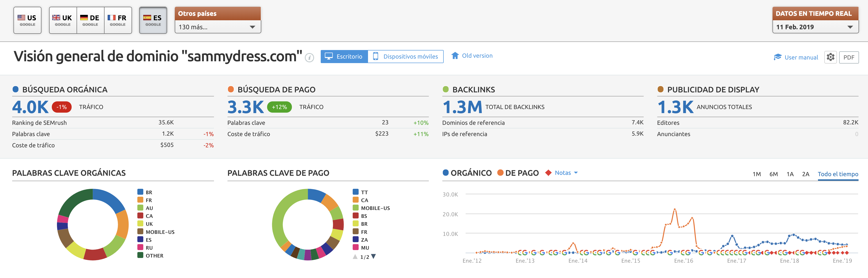Click organic Coste de tráfico $505
Viewport: 868px width, 278px height.
pyautogui.click(x=167, y=145)
